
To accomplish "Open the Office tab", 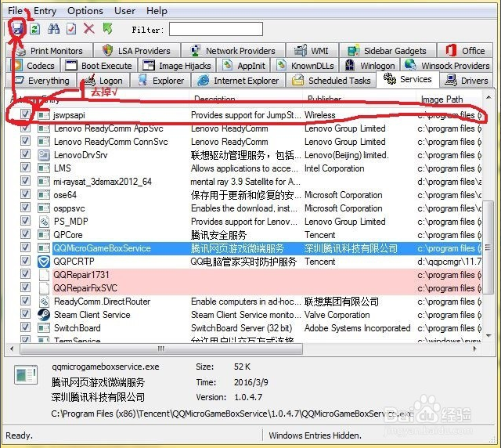I will (x=465, y=51).
